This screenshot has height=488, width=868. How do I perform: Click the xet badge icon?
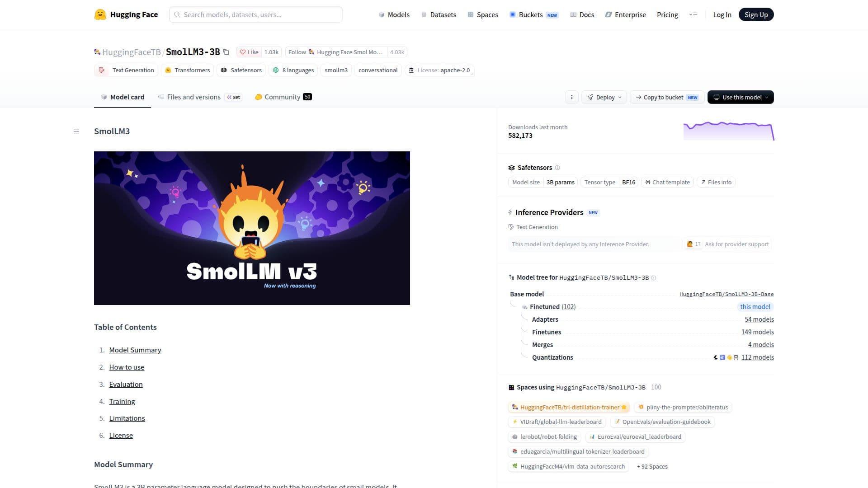(x=234, y=97)
